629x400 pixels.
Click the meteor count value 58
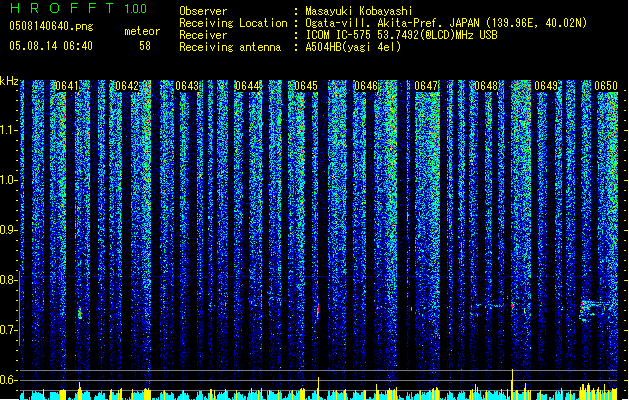pos(145,46)
